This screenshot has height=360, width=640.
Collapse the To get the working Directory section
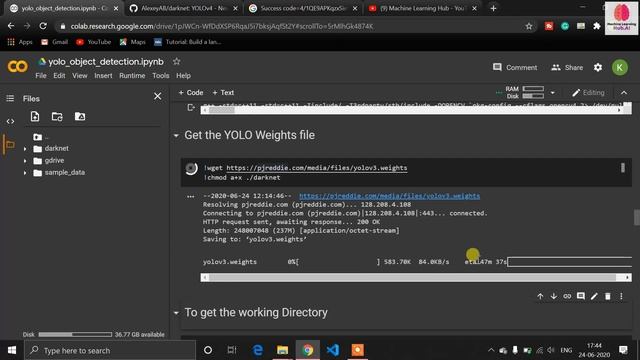[x=176, y=313]
